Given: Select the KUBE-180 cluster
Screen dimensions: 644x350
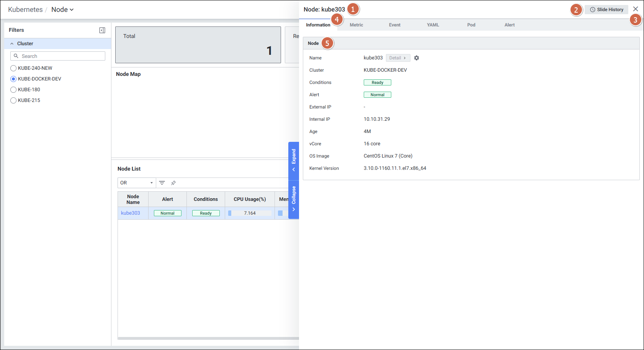Looking at the screenshot, I should click(x=13, y=90).
